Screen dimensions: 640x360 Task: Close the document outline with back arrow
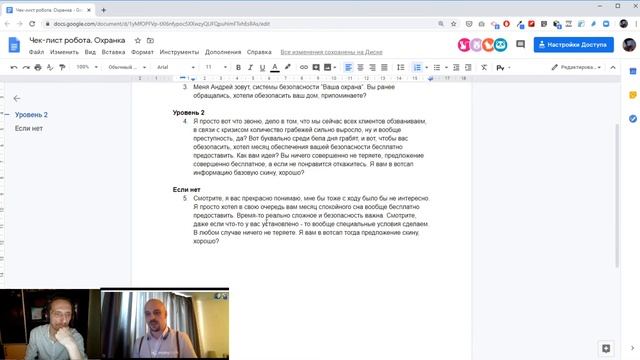(17, 98)
